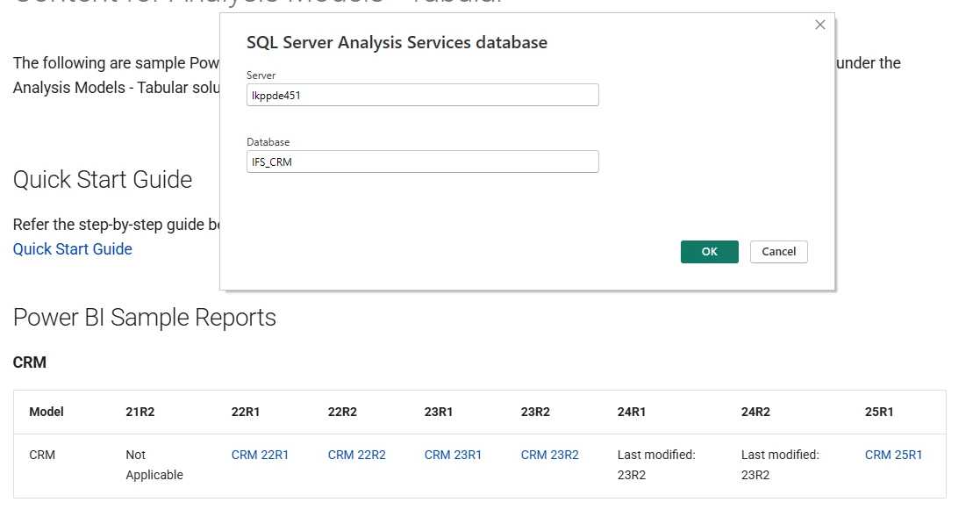This screenshot has width=980, height=524.
Task: Open the CRM 23R2 report link
Action: [x=550, y=455]
